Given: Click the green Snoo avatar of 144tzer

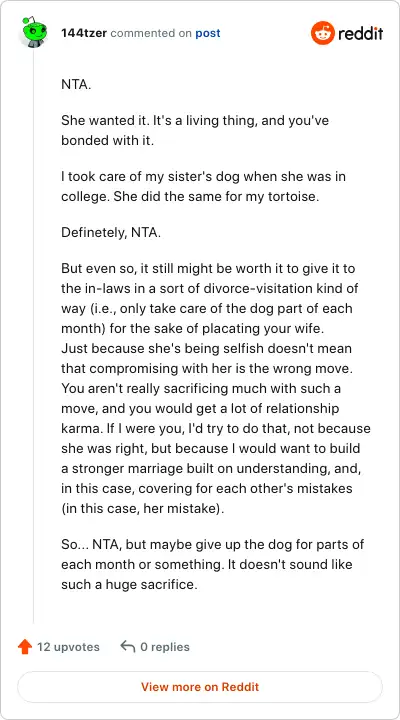Looking at the screenshot, I should click(x=34, y=32).
